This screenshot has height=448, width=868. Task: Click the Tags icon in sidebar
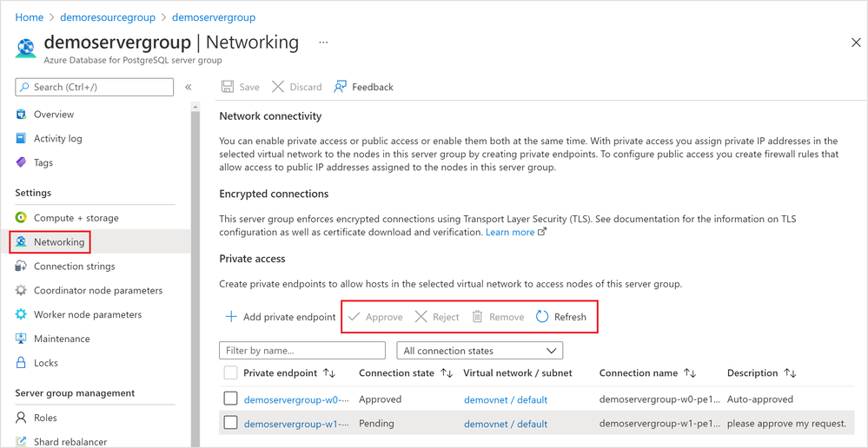[x=22, y=162]
